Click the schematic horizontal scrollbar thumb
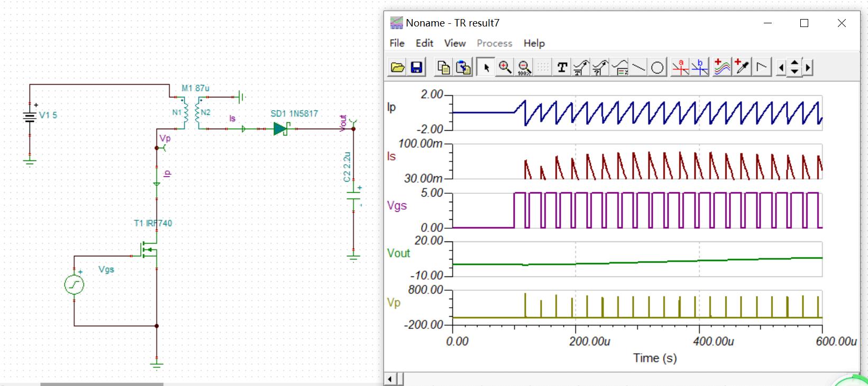Viewport: 868px width, 386px height. (x=102, y=384)
